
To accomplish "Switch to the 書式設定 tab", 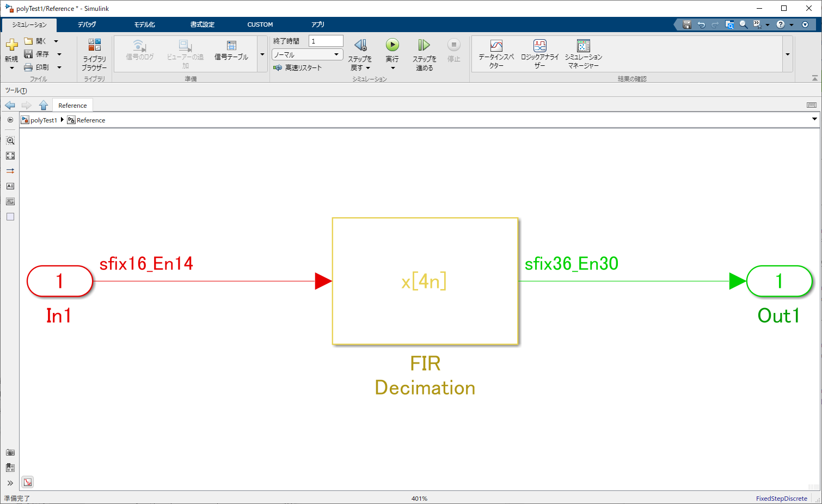I will click(x=203, y=24).
